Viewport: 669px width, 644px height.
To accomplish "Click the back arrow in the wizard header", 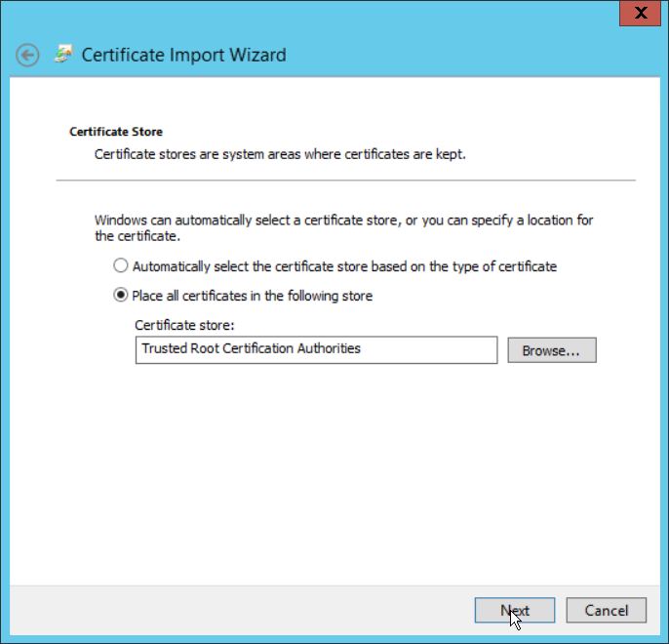I will point(28,56).
